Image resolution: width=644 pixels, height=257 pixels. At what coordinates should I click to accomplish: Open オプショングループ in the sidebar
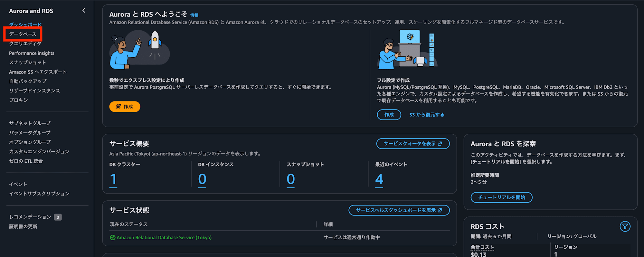tap(30, 142)
